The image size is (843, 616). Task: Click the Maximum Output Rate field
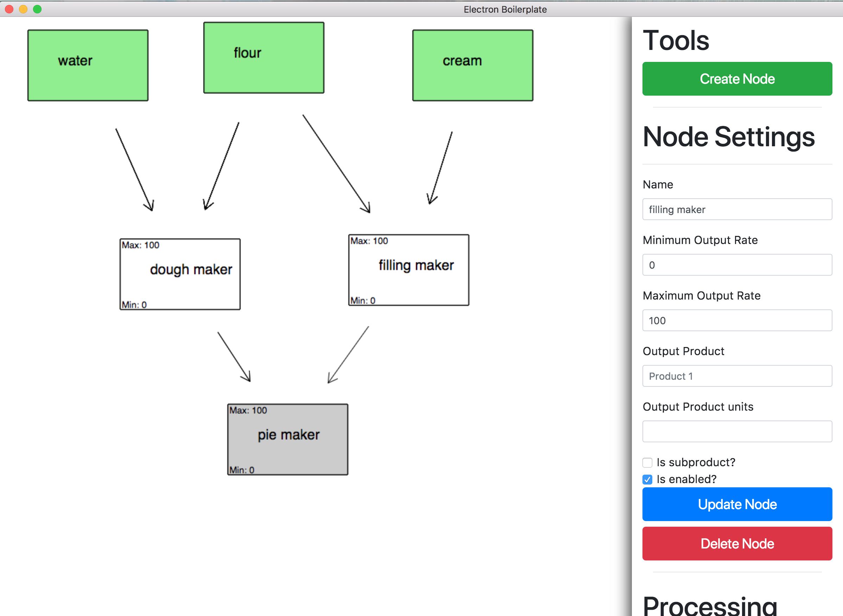[737, 320]
